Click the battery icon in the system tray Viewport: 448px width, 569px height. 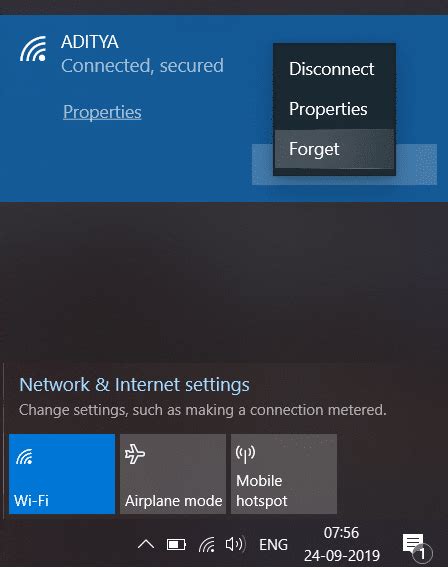176,544
